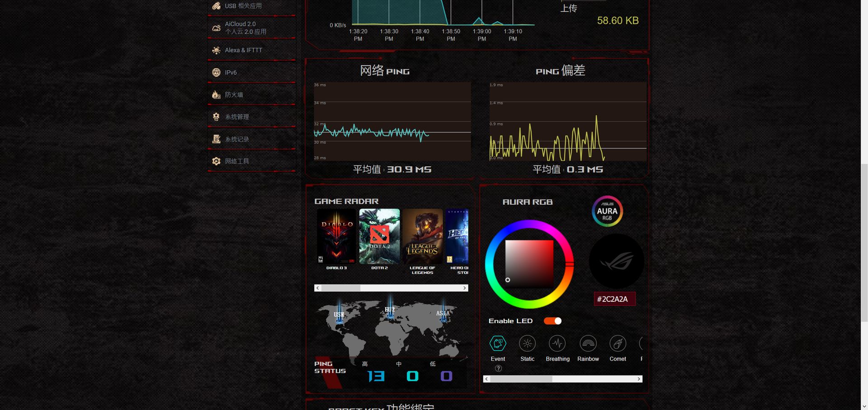868x410 pixels.
Task: Click the ROG logo LED preview
Action: coord(617,262)
